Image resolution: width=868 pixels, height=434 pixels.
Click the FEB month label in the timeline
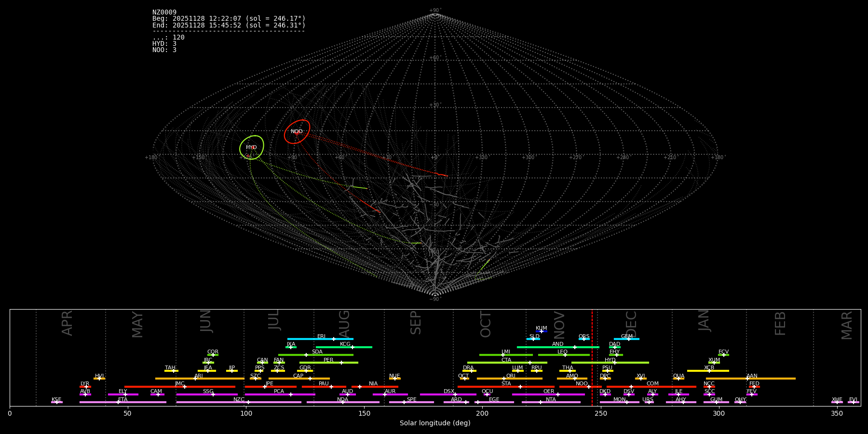[780, 323]
